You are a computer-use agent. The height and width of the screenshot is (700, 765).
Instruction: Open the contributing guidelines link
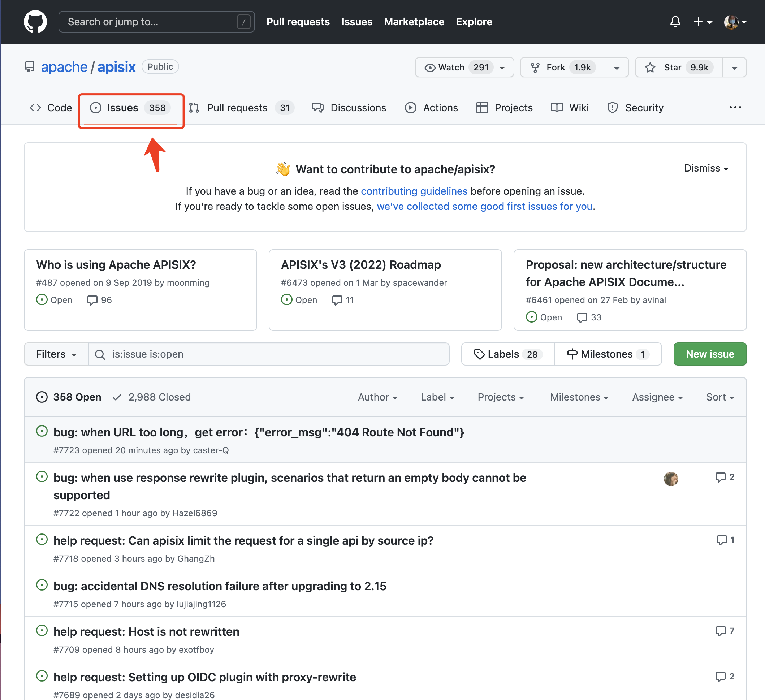pyautogui.click(x=414, y=191)
